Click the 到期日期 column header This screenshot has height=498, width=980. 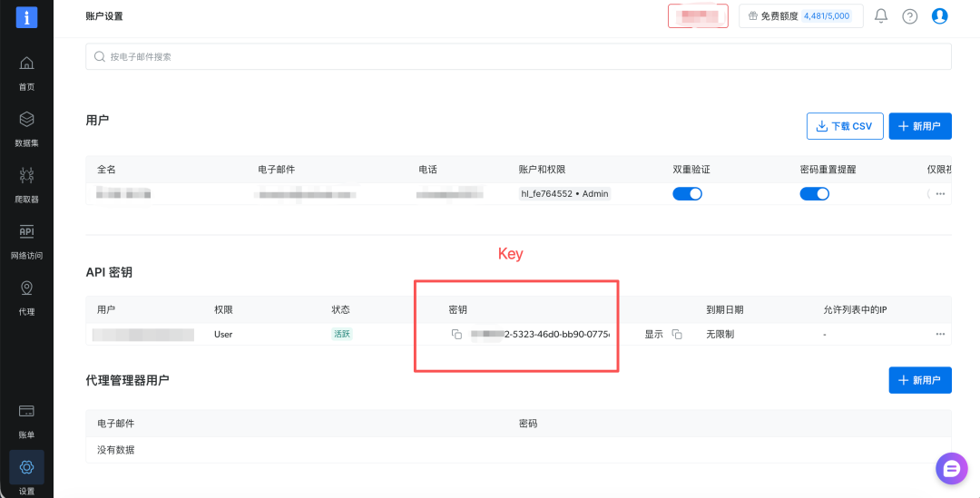(x=725, y=309)
